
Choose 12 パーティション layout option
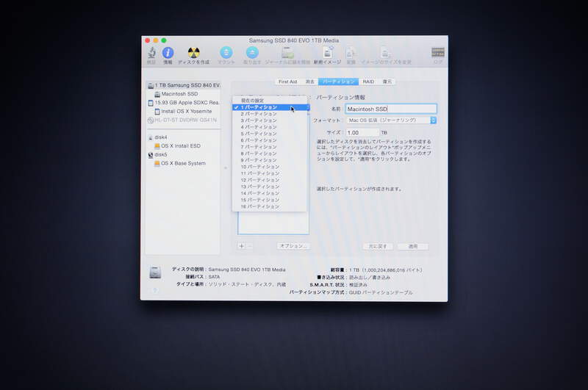click(x=270, y=180)
